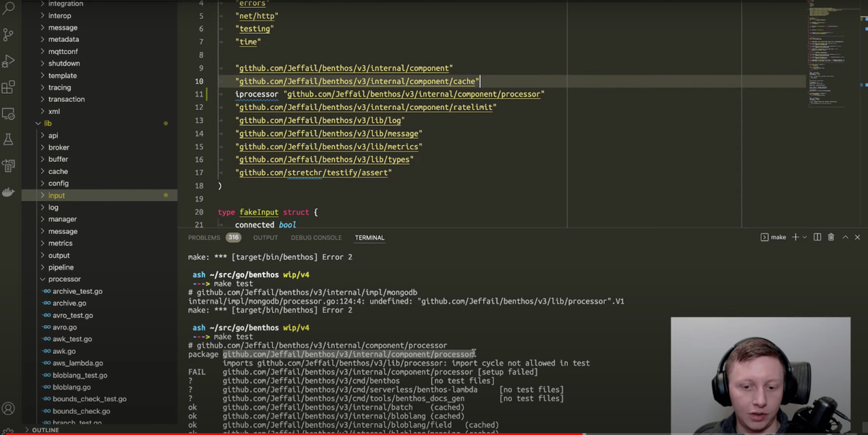Open the Docker extension view
868x435 pixels.
[x=7, y=191]
